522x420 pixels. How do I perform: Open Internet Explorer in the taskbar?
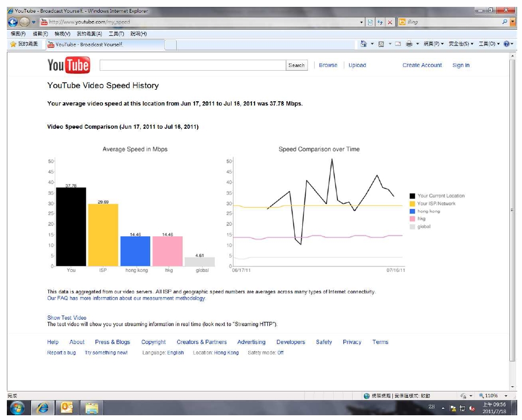point(42,408)
